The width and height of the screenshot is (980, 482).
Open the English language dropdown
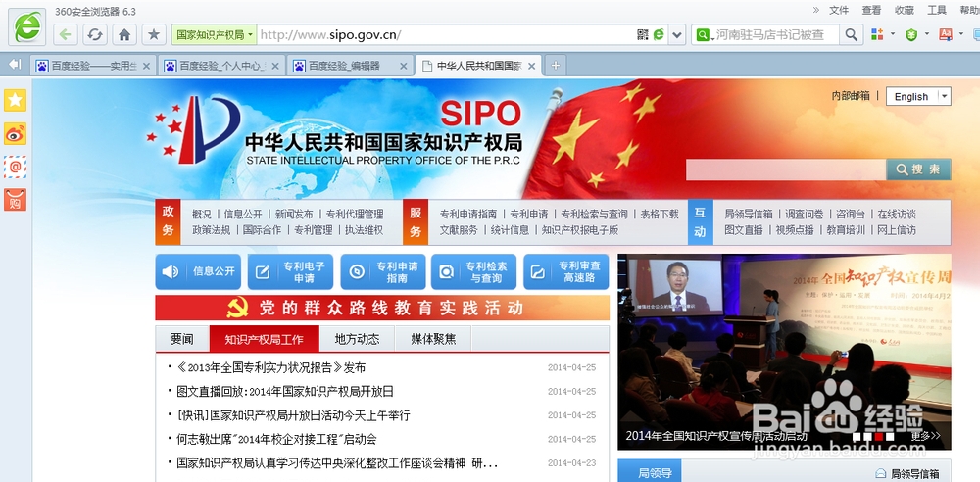pyautogui.click(x=919, y=96)
